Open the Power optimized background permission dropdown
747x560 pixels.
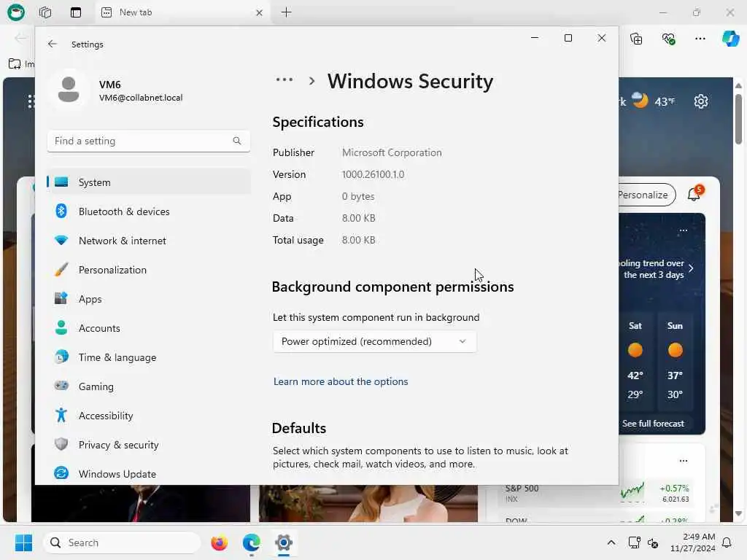coord(374,341)
